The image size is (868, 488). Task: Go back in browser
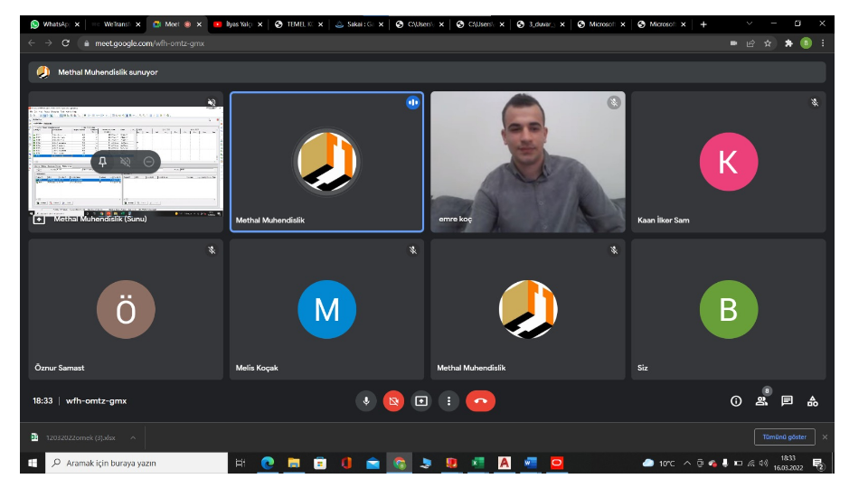pyautogui.click(x=32, y=43)
